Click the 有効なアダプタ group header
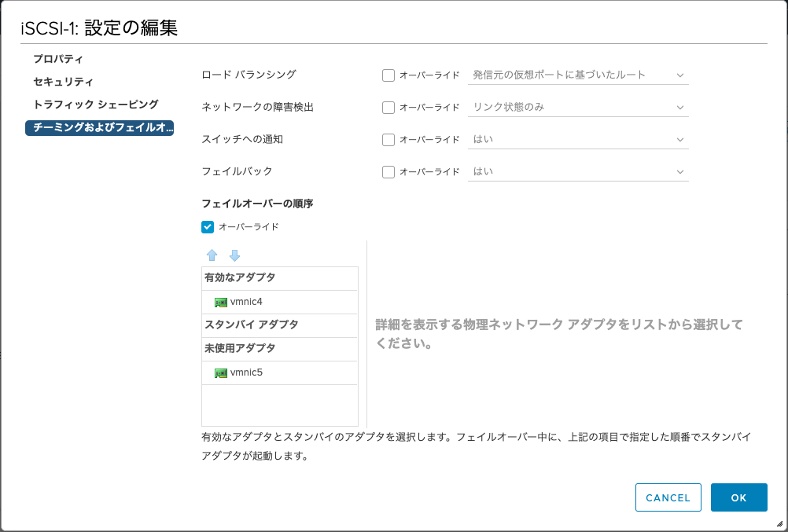 coord(279,278)
